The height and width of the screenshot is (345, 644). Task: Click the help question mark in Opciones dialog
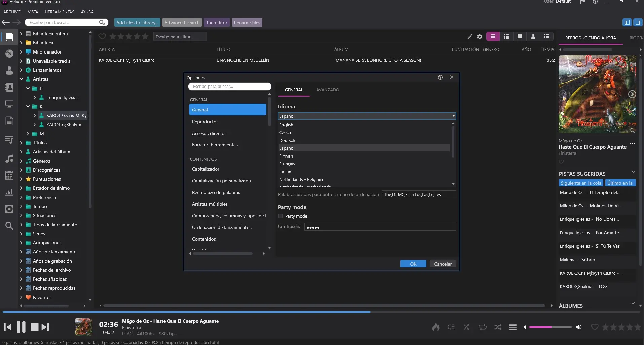click(x=440, y=77)
